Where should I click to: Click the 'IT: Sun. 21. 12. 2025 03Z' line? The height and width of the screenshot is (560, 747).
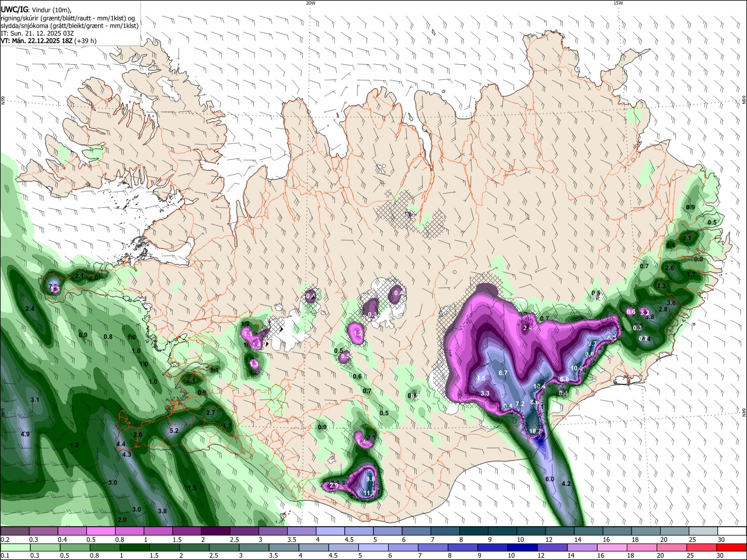37,33
